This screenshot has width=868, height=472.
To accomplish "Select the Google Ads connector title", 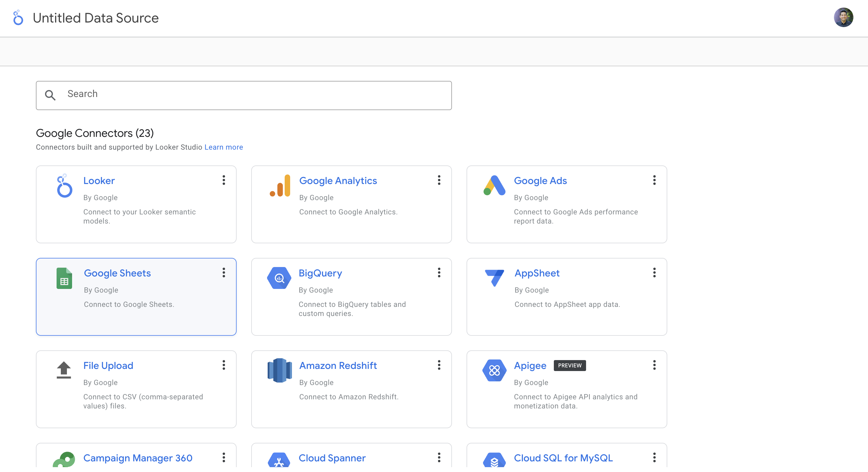I will tap(540, 181).
